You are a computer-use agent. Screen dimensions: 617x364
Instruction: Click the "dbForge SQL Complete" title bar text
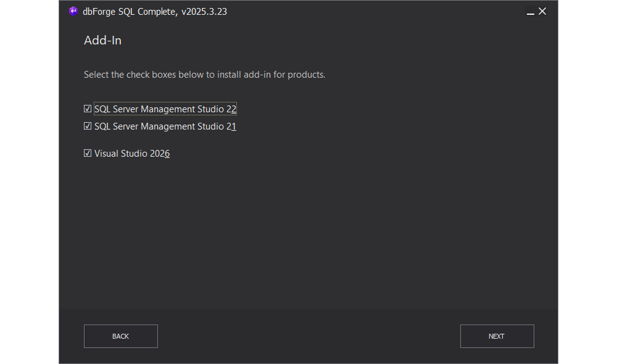click(x=130, y=11)
